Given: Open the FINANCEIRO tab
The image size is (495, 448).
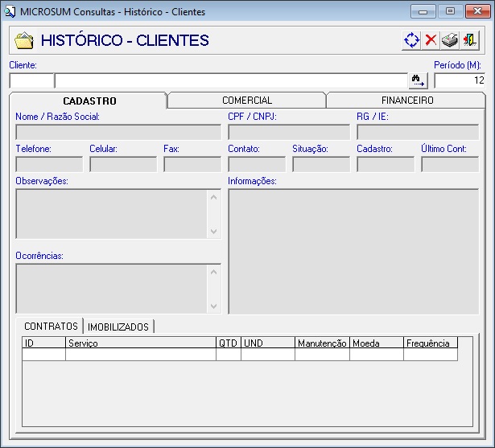Looking at the screenshot, I should point(406,101).
